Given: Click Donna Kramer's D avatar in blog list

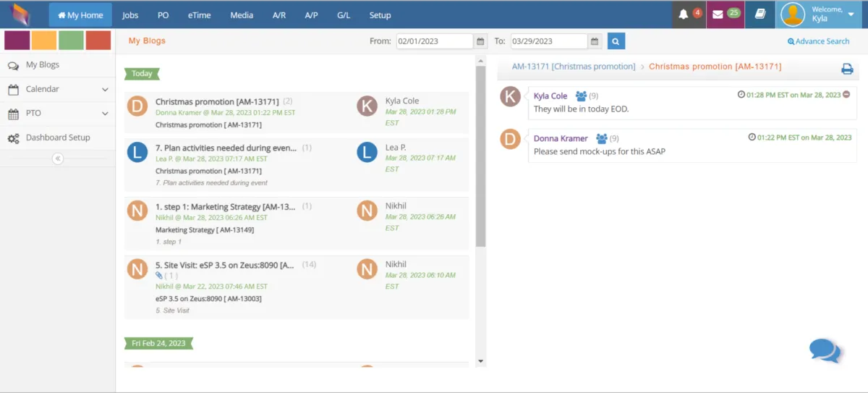Looking at the screenshot, I should 137,106.
